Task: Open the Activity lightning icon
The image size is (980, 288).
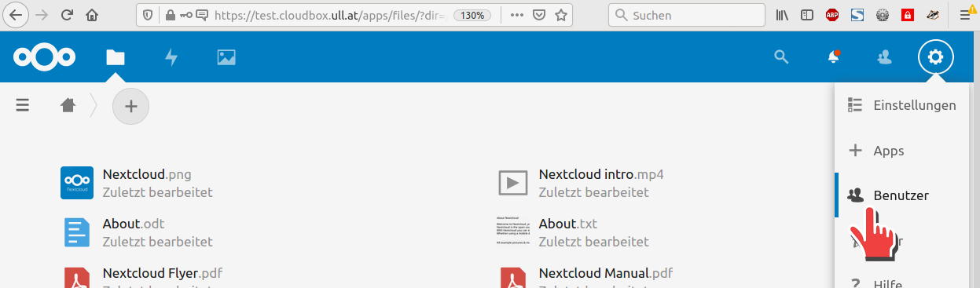Action: click(x=171, y=57)
